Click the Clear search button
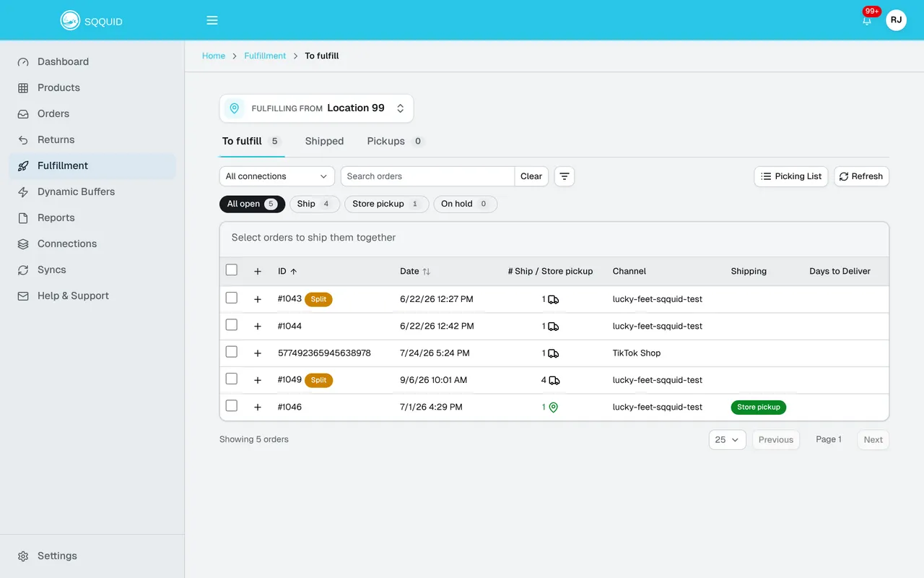Image resolution: width=924 pixels, height=578 pixels. (531, 176)
